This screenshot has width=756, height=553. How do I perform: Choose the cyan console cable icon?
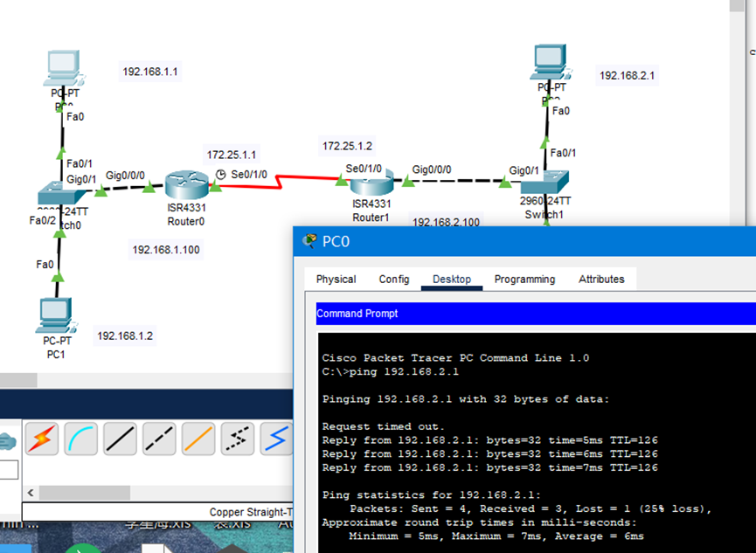81,439
